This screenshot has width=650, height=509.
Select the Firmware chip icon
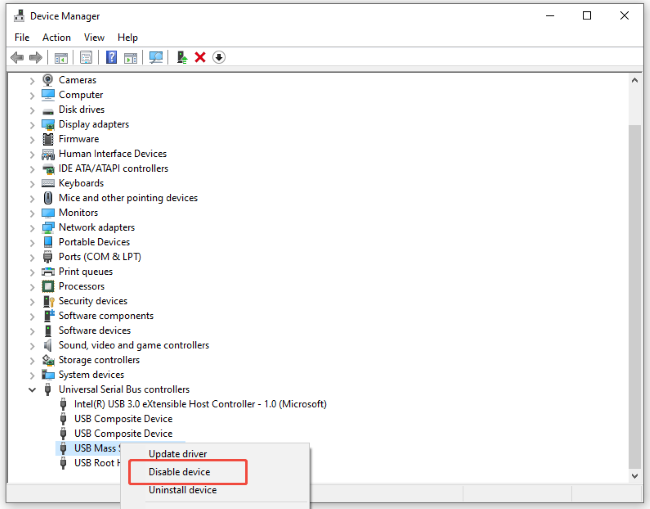click(x=48, y=139)
